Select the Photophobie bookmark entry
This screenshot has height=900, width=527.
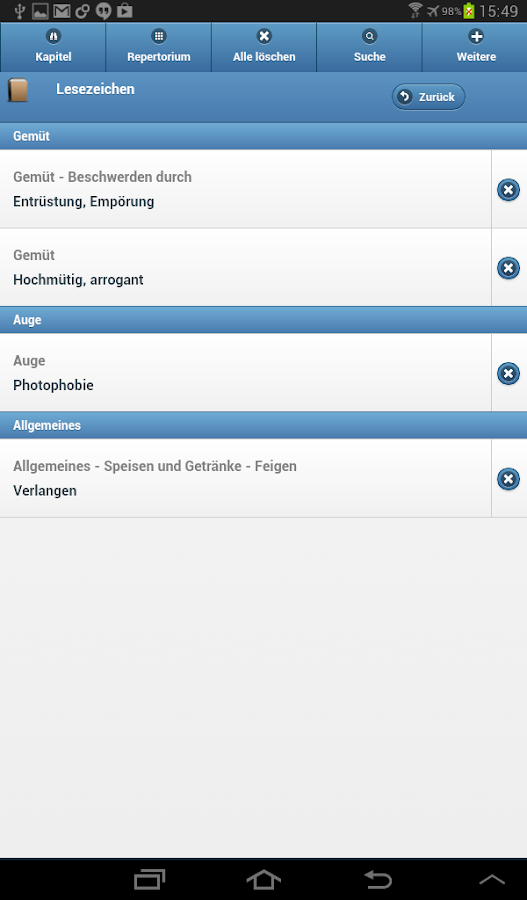tap(246, 373)
